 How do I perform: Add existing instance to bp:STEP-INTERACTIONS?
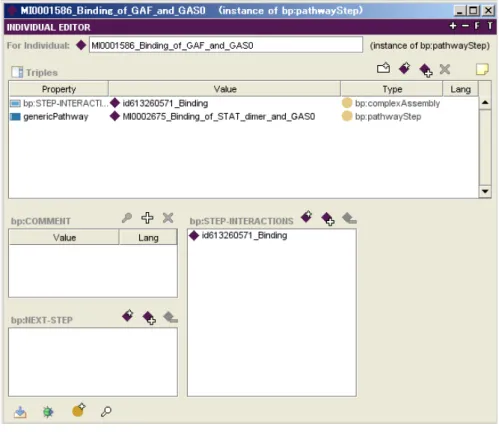tap(328, 219)
